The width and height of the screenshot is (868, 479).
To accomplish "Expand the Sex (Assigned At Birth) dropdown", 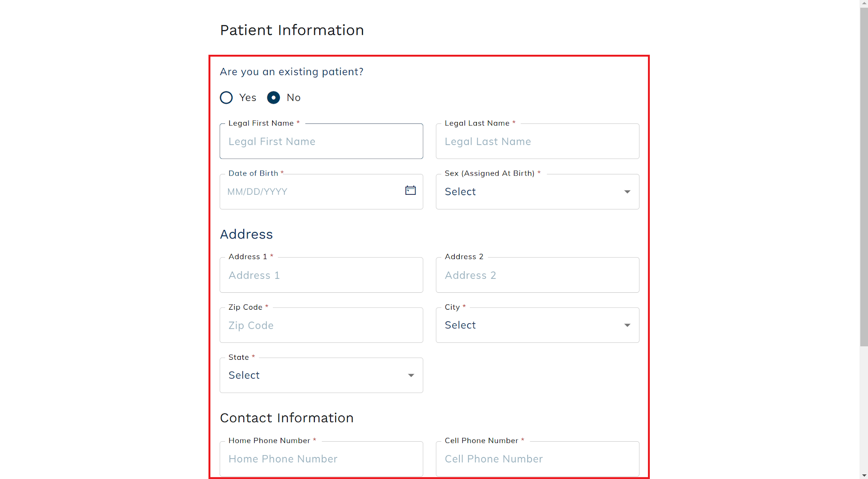I will click(x=537, y=192).
